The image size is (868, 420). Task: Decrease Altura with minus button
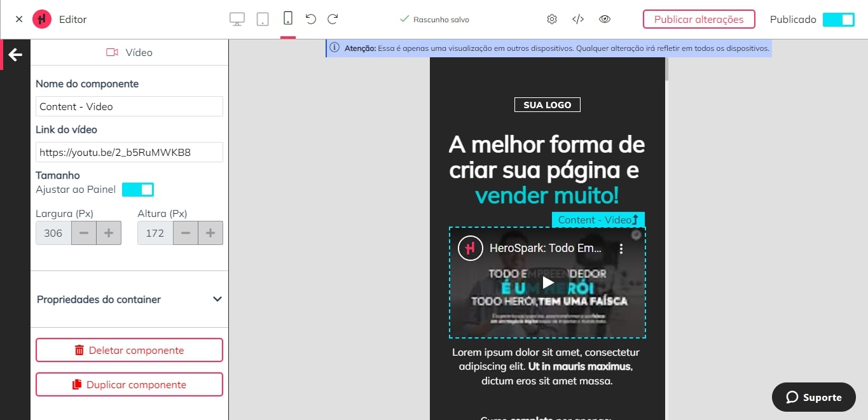click(185, 233)
